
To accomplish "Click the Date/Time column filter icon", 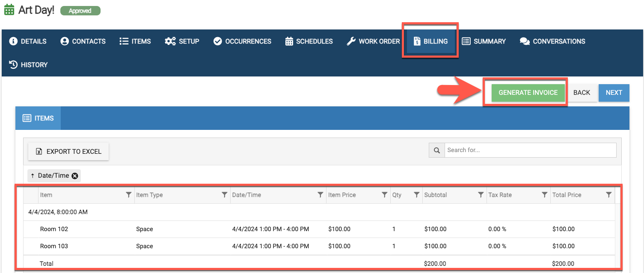I will (x=320, y=195).
